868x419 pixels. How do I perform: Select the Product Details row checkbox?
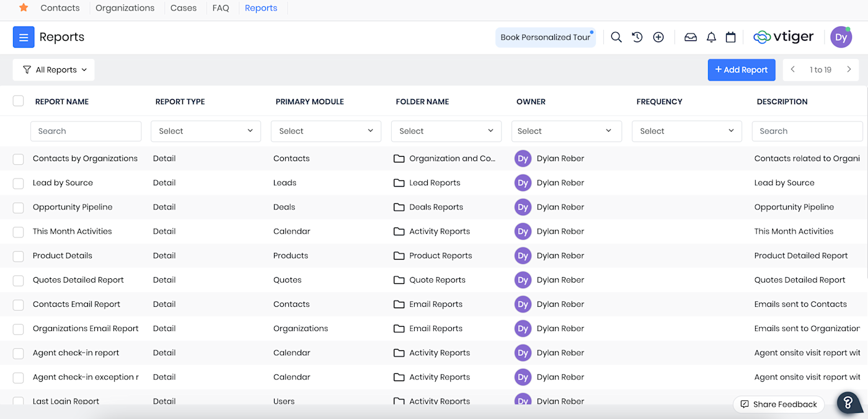pyautogui.click(x=19, y=256)
